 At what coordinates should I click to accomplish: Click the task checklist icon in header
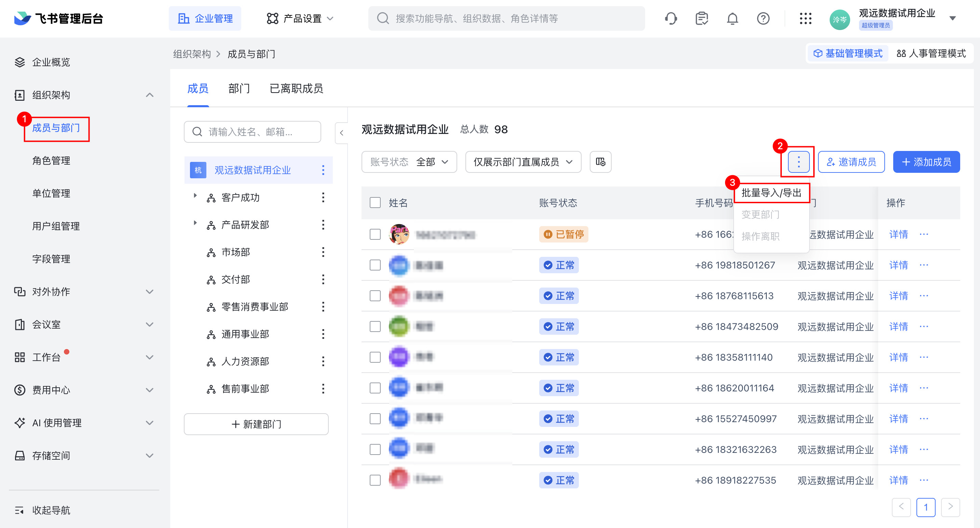coord(702,18)
